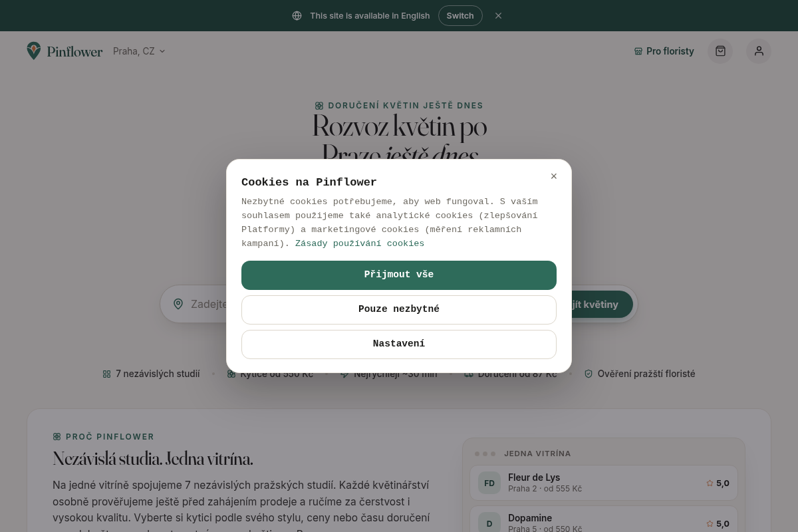The width and height of the screenshot is (798, 532).
Task: Click 'PROČ PINFLOWER' section label
Action: point(110,437)
